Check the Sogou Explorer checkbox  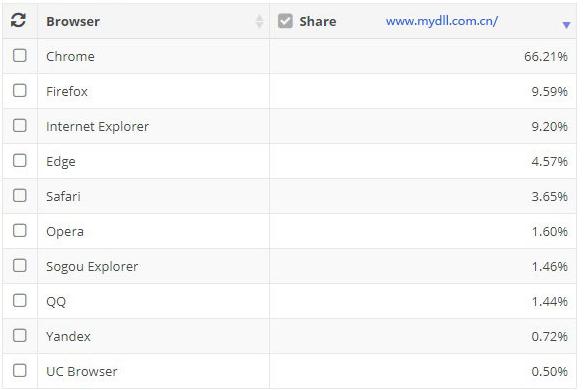(20, 266)
